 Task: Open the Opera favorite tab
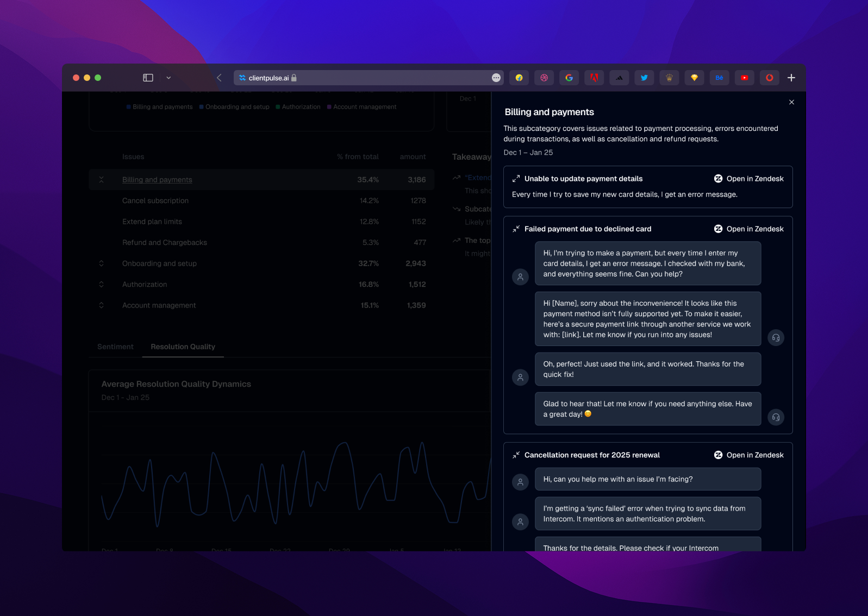pyautogui.click(x=769, y=78)
